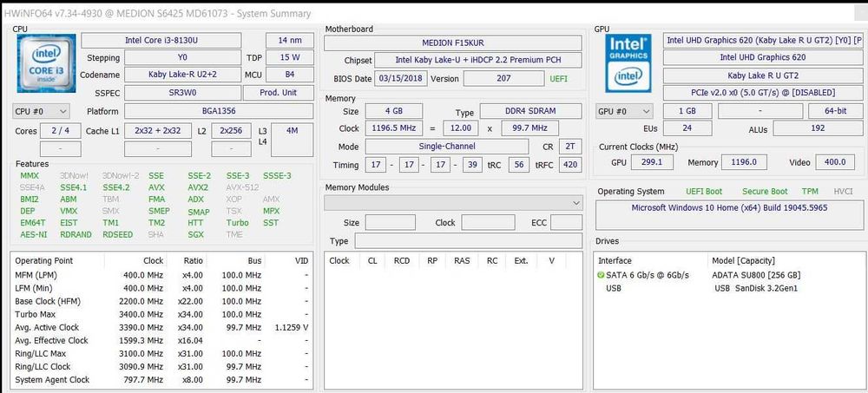
Task: Select the 15 W TDP value
Action: click(x=290, y=57)
